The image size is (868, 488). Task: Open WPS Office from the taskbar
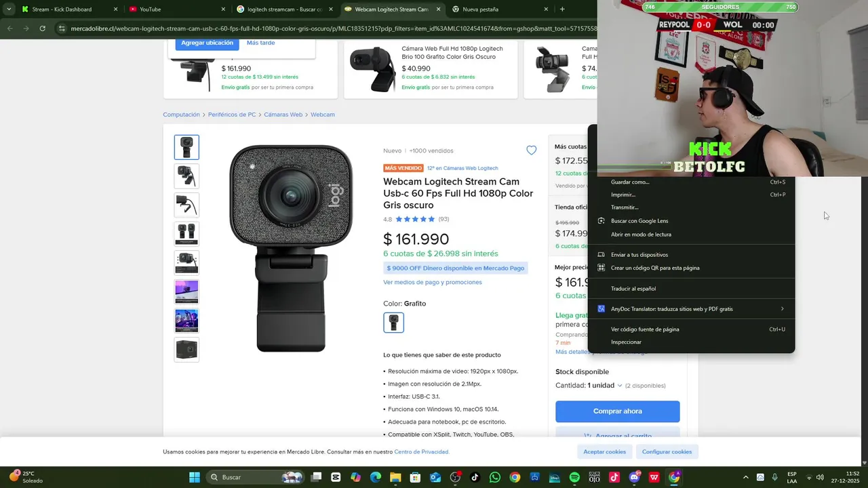point(654,477)
